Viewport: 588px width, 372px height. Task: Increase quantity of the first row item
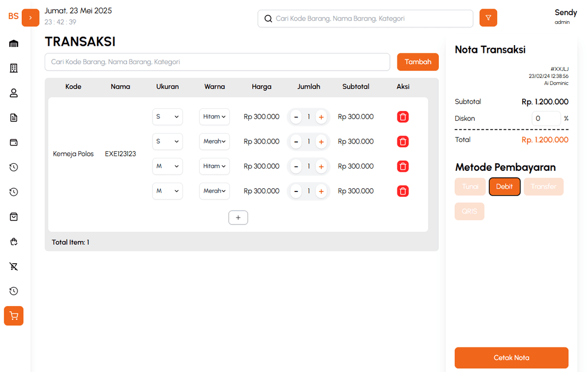321,117
